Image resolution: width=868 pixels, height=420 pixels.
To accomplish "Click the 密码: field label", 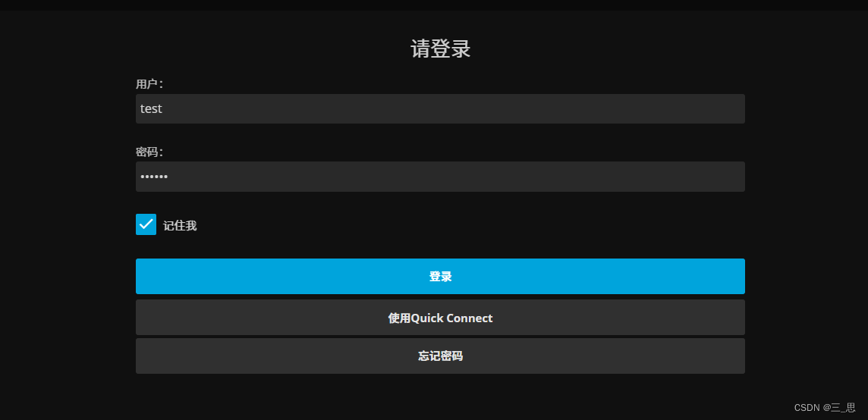I will tap(149, 152).
